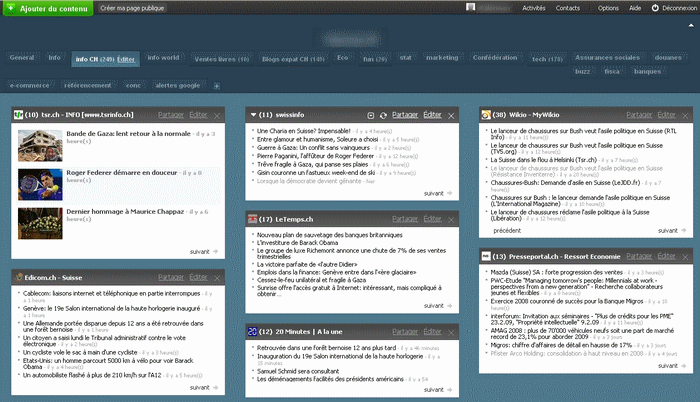Refresh the swissinfo widget
The height and width of the screenshot is (402, 700).
[383, 116]
